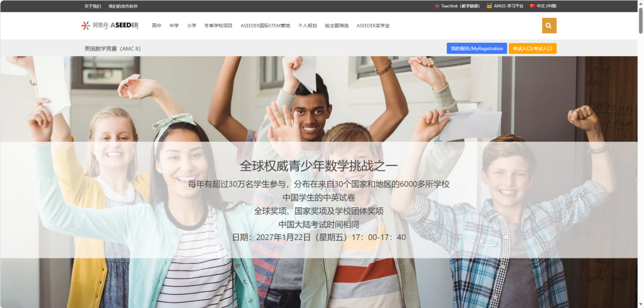Image resolution: width=644 pixels, height=308 pixels.
Task: Click the text 全球奖项、国家奖项及学校团体奖项
Action: 318,211
